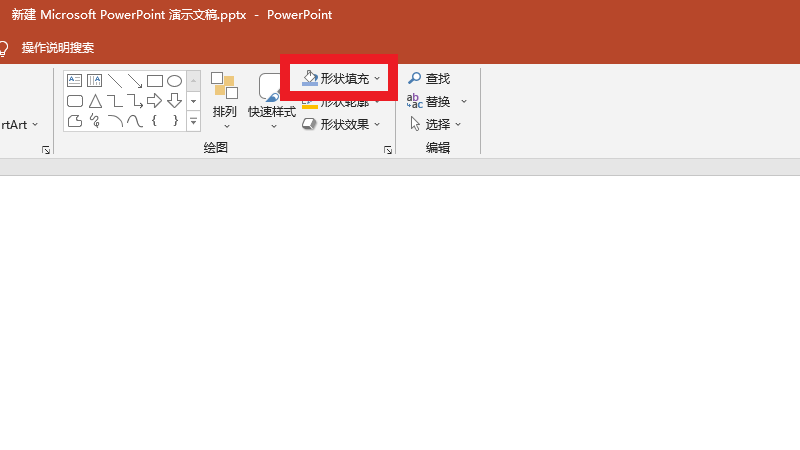This screenshot has height=450, width=800.
Task: Open the 绘图 group dialog launcher
Action: [388, 149]
